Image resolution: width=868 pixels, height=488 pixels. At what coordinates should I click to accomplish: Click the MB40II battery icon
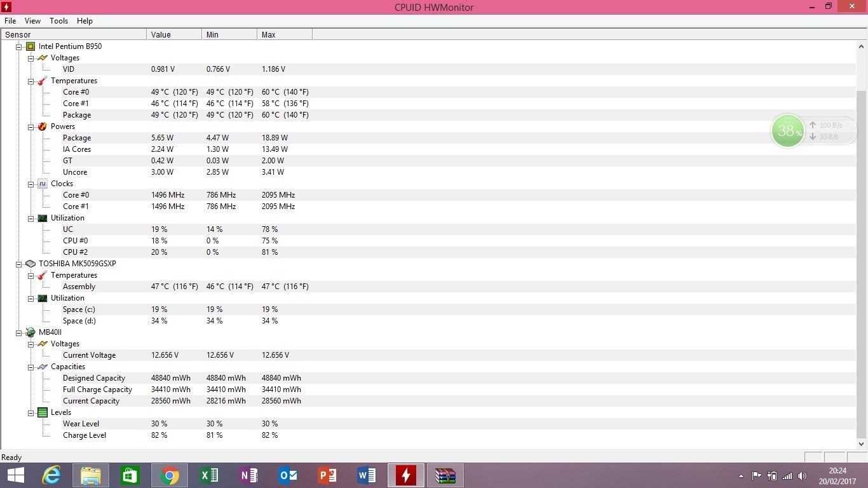31,332
